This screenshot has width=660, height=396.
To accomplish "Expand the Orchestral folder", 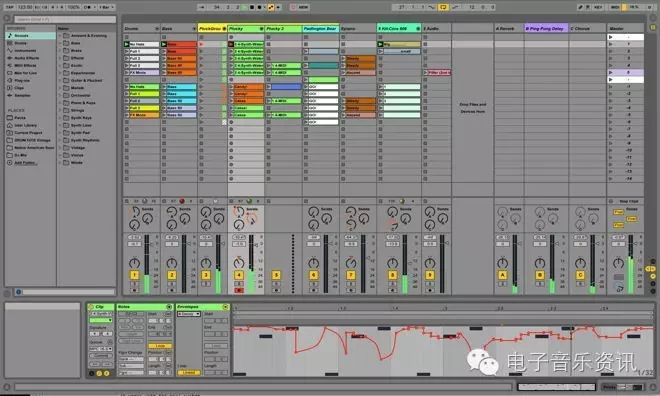I will click(x=60, y=96).
